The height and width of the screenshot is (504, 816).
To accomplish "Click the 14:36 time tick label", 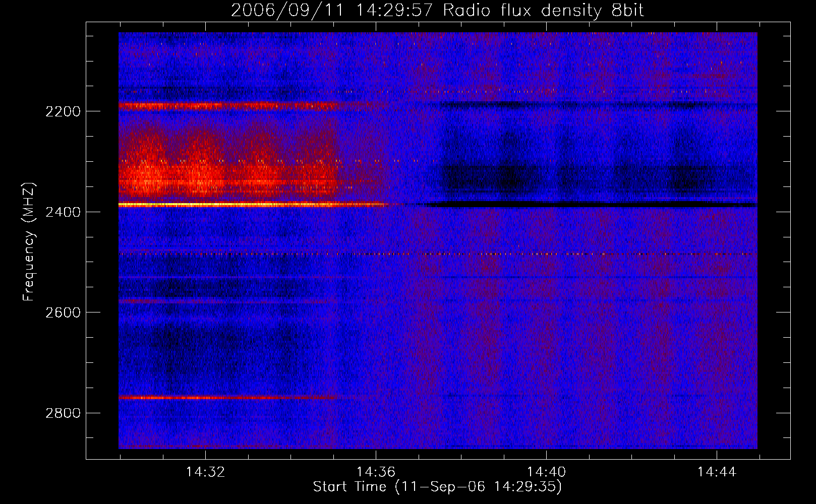I will [x=376, y=472].
